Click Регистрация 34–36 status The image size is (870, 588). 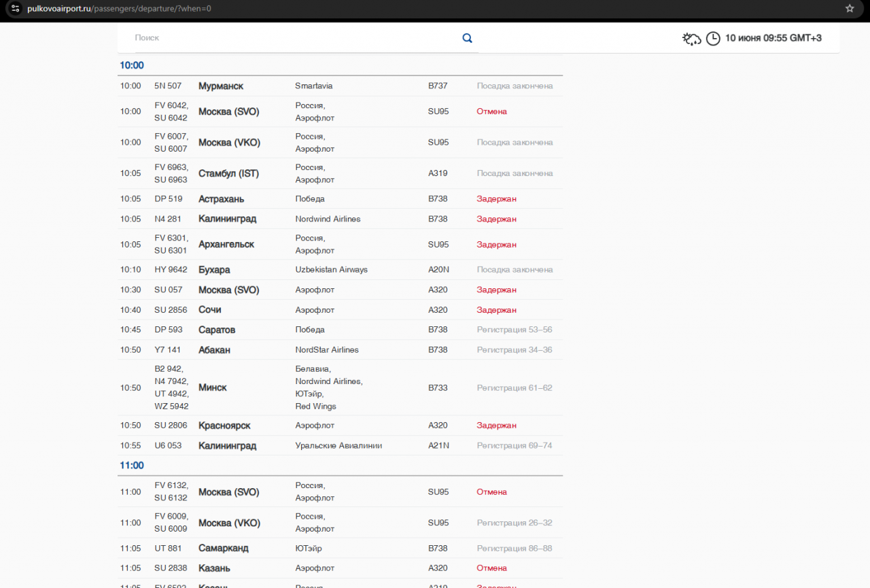point(515,350)
